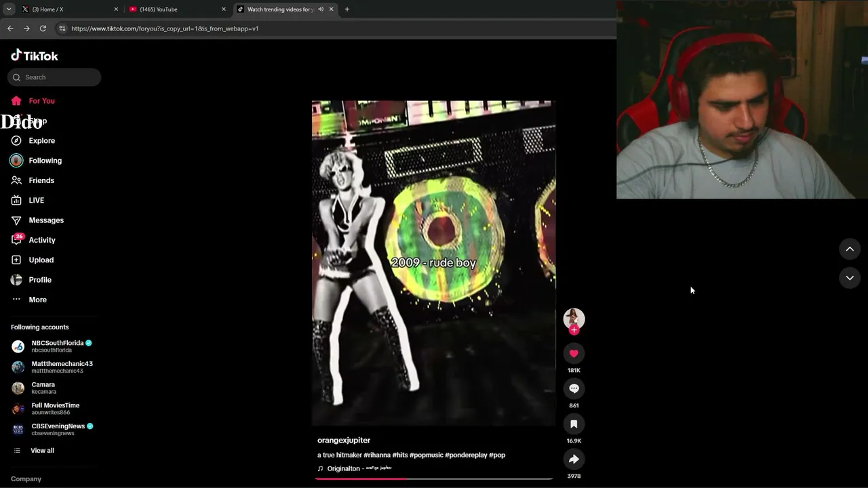Go back in the browser
Image resolution: width=868 pixels, height=488 pixels.
coord(10,28)
